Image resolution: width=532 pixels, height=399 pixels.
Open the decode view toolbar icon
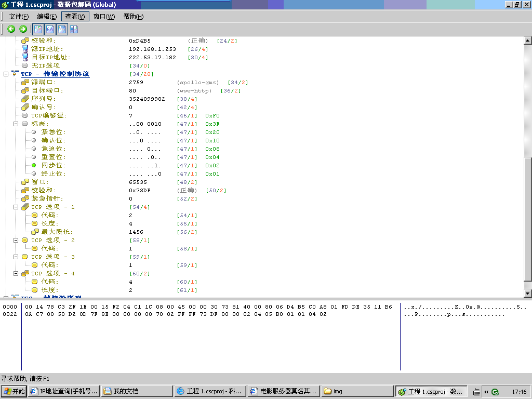click(x=38, y=29)
